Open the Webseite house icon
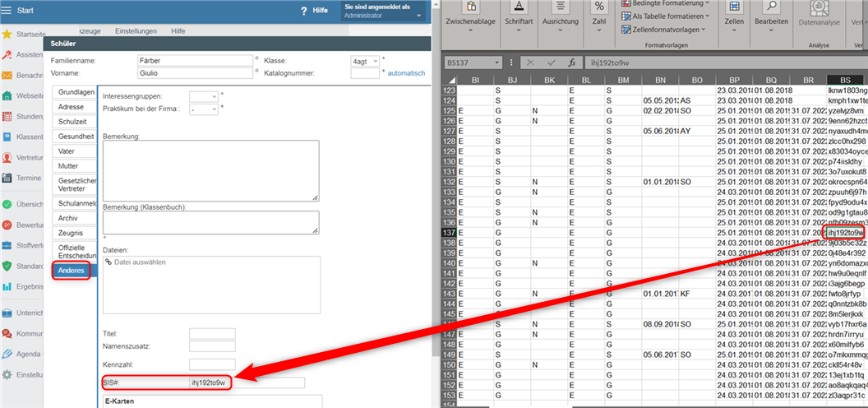868x408 pixels. tap(7, 95)
